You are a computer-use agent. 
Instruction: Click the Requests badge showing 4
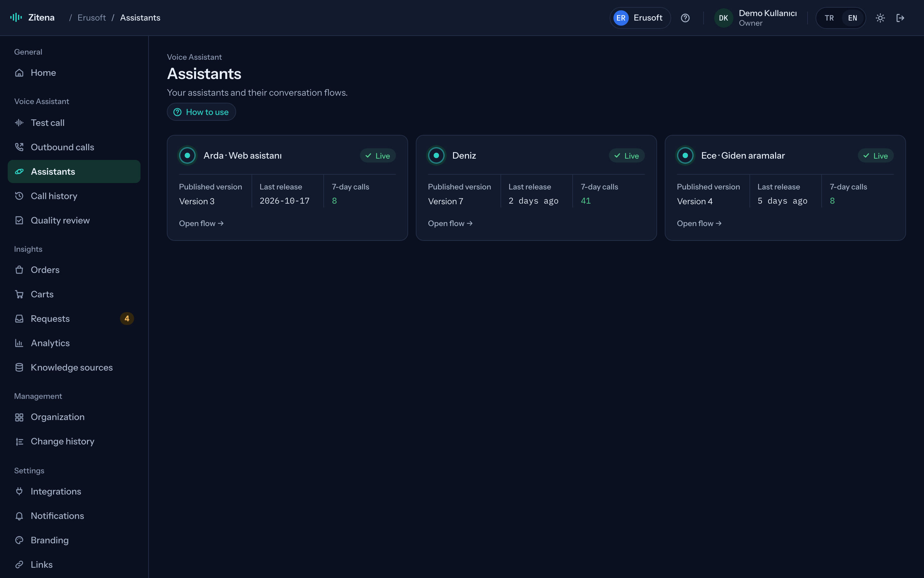coord(127,319)
